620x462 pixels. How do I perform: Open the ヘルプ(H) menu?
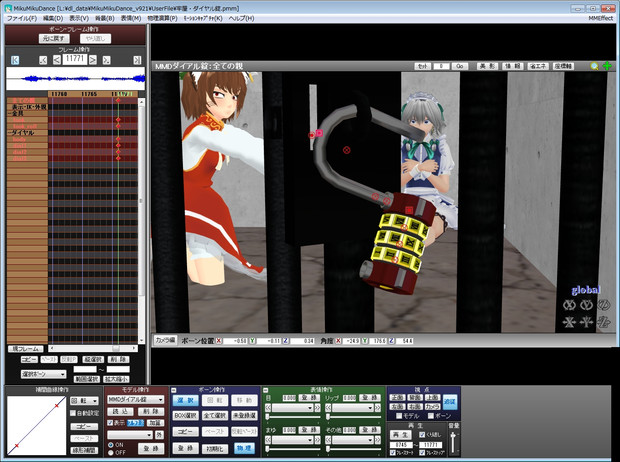coord(241,18)
